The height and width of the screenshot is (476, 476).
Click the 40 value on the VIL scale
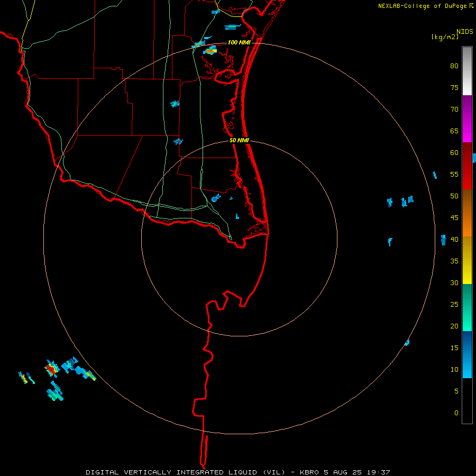pos(454,239)
